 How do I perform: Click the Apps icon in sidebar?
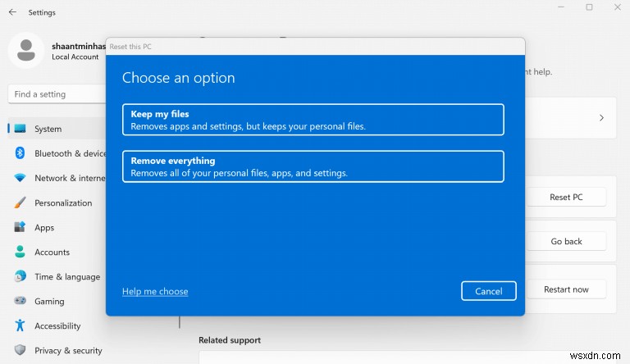[x=20, y=227]
